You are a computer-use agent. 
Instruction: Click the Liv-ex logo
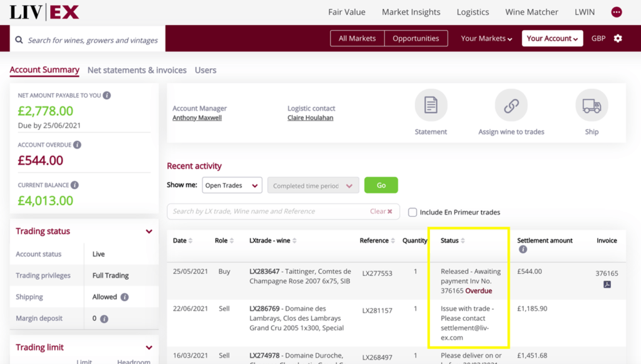44,12
